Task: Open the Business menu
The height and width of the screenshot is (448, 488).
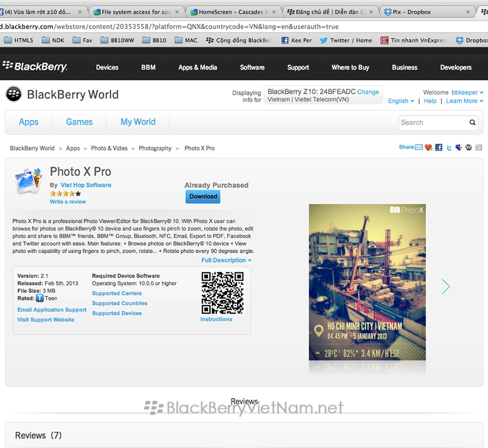Action: [x=404, y=67]
